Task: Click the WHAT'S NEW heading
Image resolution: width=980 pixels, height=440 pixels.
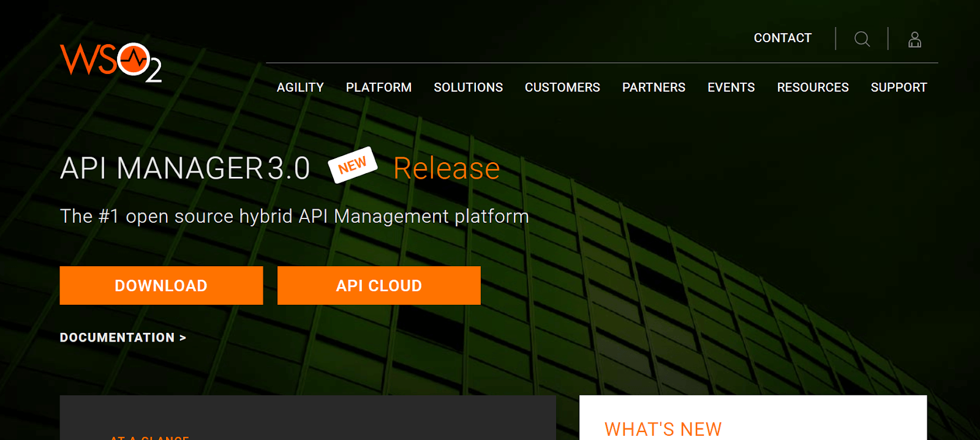Action: point(663,429)
